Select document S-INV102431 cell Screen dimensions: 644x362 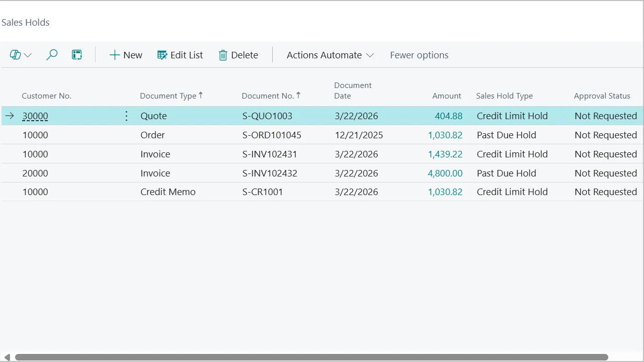270,154
